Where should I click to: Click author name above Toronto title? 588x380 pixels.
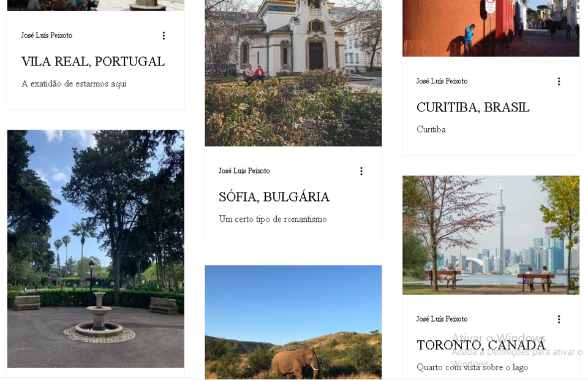pos(442,319)
